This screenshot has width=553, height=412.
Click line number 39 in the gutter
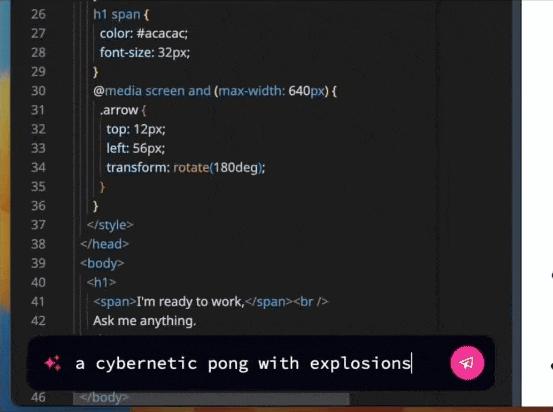(x=38, y=263)
